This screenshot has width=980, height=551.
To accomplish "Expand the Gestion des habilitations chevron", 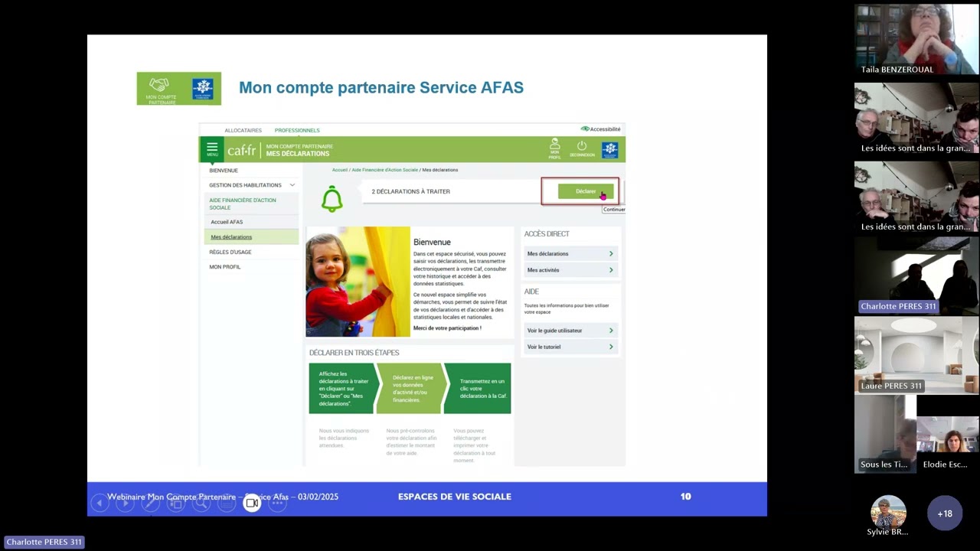I will (x=292, y=185).
